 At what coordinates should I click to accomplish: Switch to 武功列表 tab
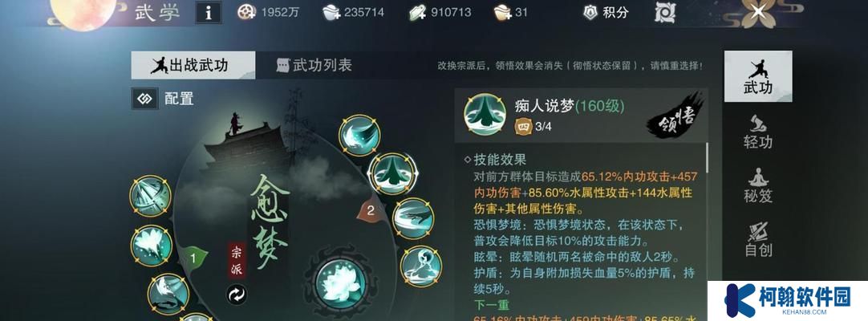click(x=314, y=65)
